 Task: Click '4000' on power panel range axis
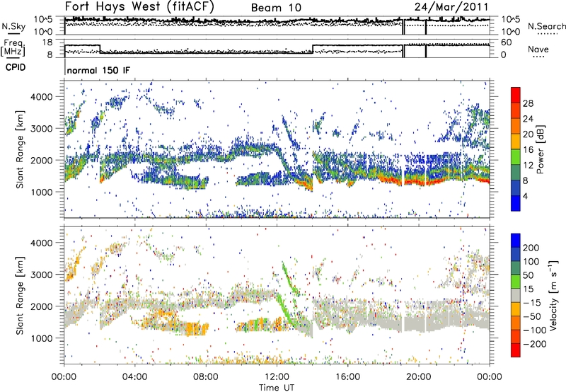tap(41, 97)
